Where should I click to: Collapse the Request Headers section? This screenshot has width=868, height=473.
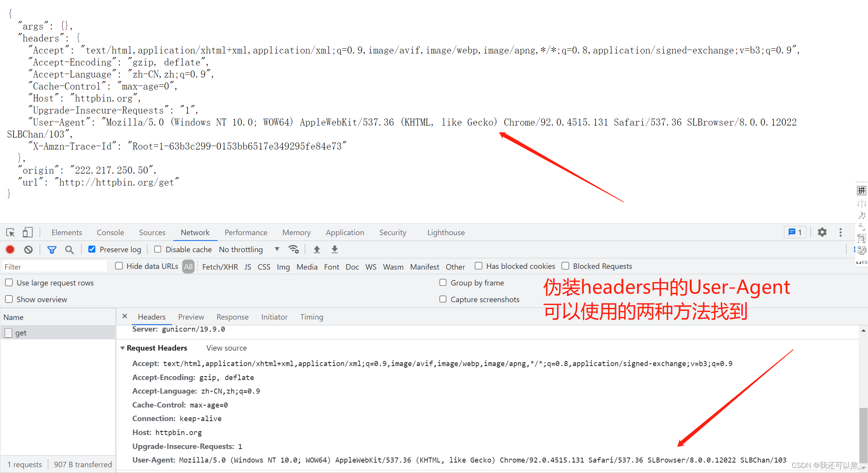tap(122, 348)
